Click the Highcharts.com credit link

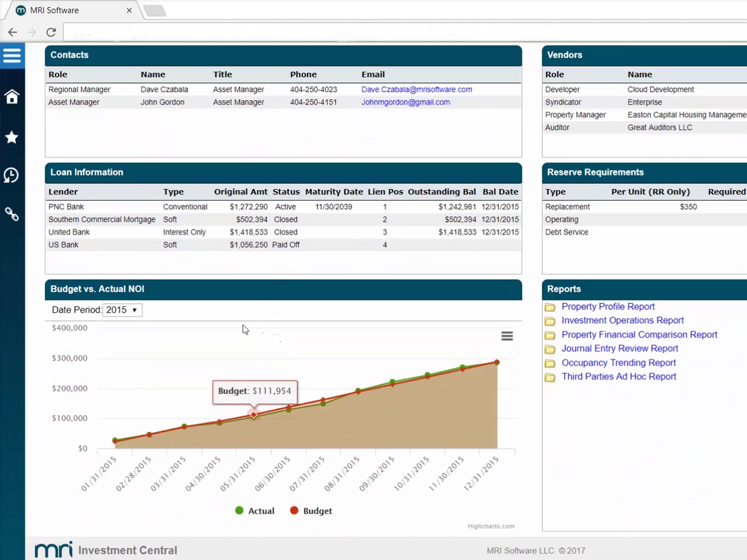[x=491, y=526]
